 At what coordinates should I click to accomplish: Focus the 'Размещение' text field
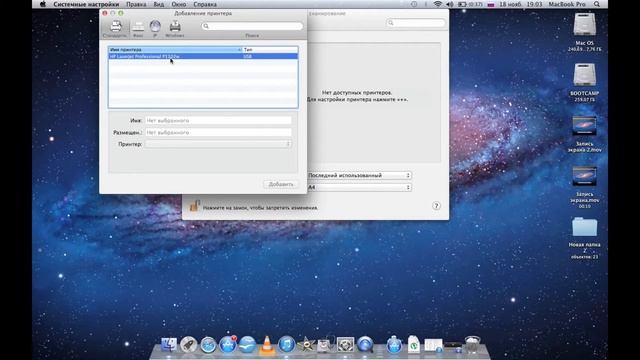pyautogui.click(x=218, y=133)
